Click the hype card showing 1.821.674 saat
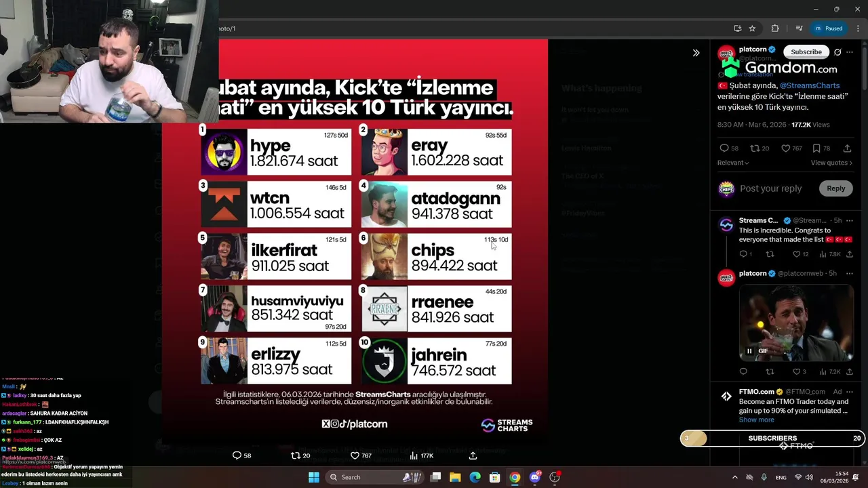 point(276,152)
